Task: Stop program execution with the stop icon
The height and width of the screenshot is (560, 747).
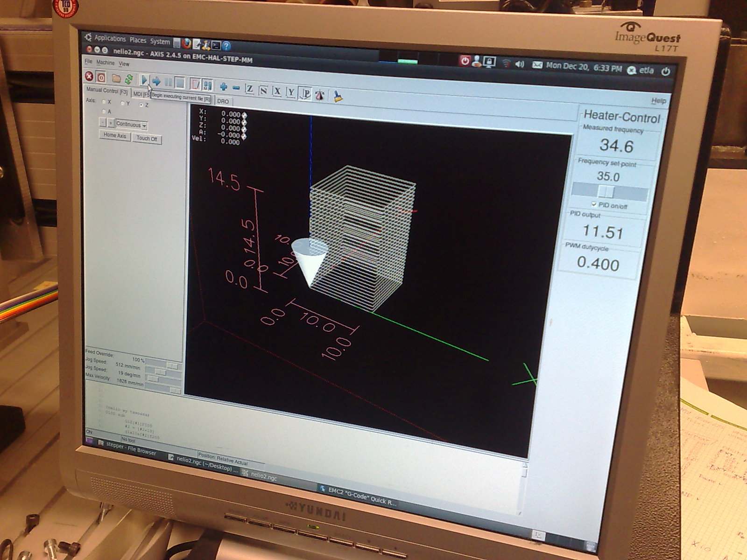Action: pos(180,84)
